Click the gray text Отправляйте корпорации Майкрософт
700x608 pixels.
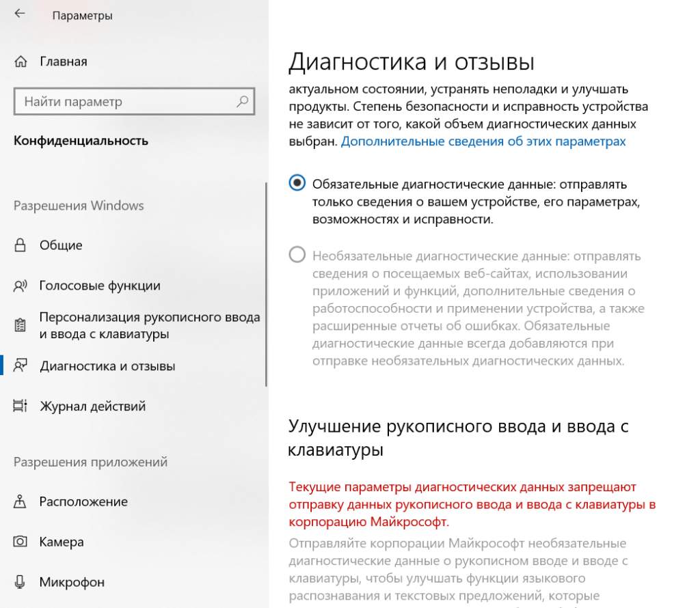458,570
